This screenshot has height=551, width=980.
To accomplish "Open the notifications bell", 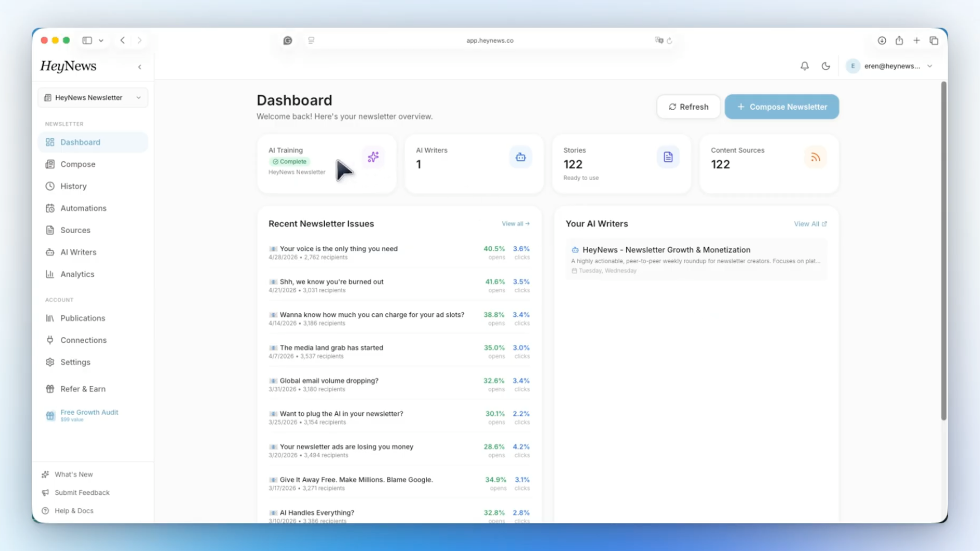I will (804, 66).
